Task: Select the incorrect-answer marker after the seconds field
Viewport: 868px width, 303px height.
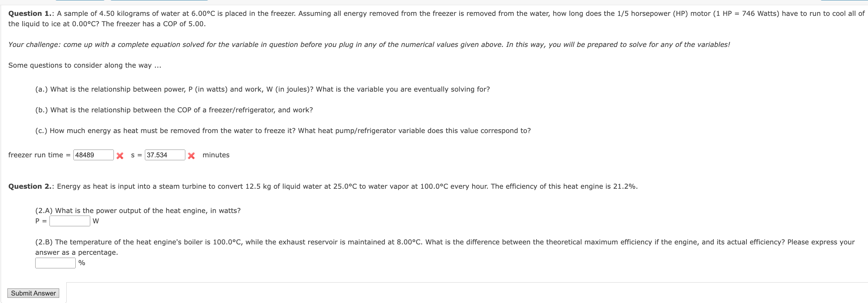Action: pyautogui.click(x=191, y=156)
